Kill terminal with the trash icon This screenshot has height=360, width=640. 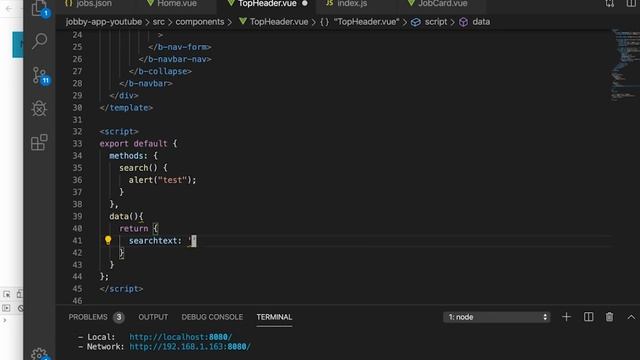pyautogui.click(x=609, y=317)
